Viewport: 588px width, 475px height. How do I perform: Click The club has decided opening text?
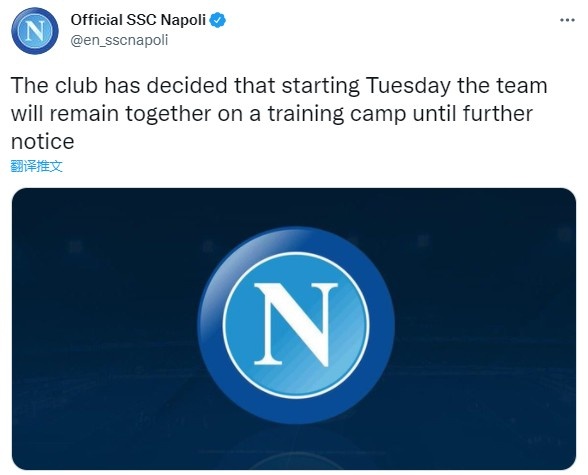[x=119, y=85]
